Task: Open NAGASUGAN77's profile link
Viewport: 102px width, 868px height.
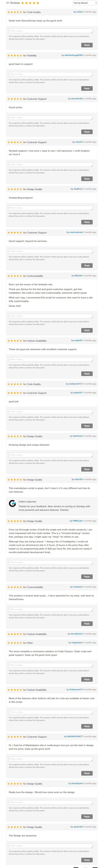Action: (x=74, y=736)
